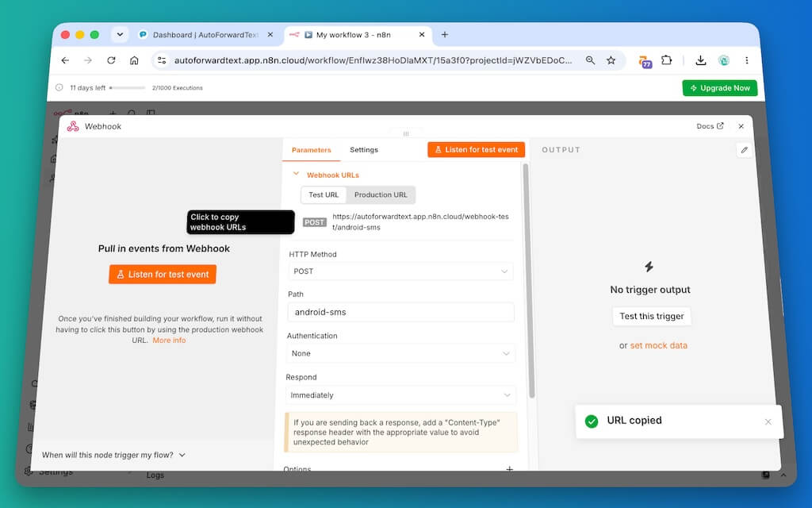The width and height of the screenshot is (812, 508).
Task: Click the POST method badge
Action: click(314, 222)
